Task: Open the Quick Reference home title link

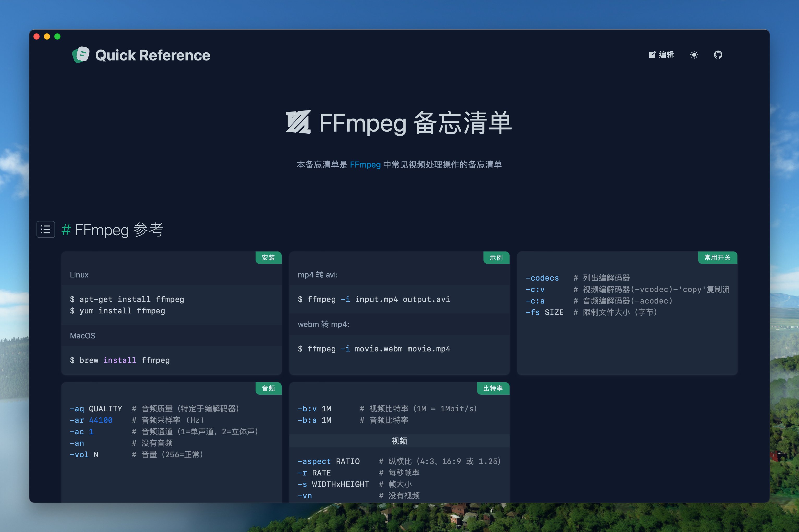Action: click(153, 55)
